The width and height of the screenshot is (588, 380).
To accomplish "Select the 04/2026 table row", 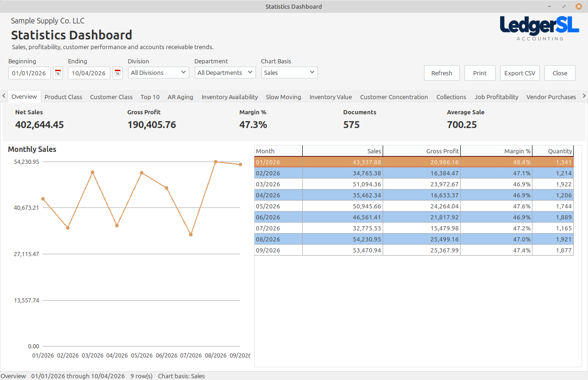I will 414,195.
